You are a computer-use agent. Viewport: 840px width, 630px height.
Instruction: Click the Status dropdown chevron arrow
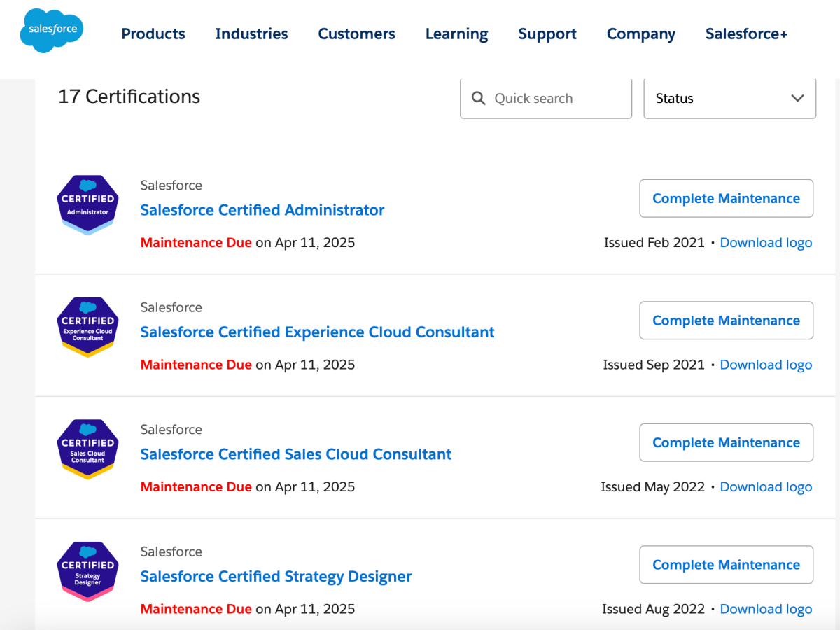coord(797,99)
